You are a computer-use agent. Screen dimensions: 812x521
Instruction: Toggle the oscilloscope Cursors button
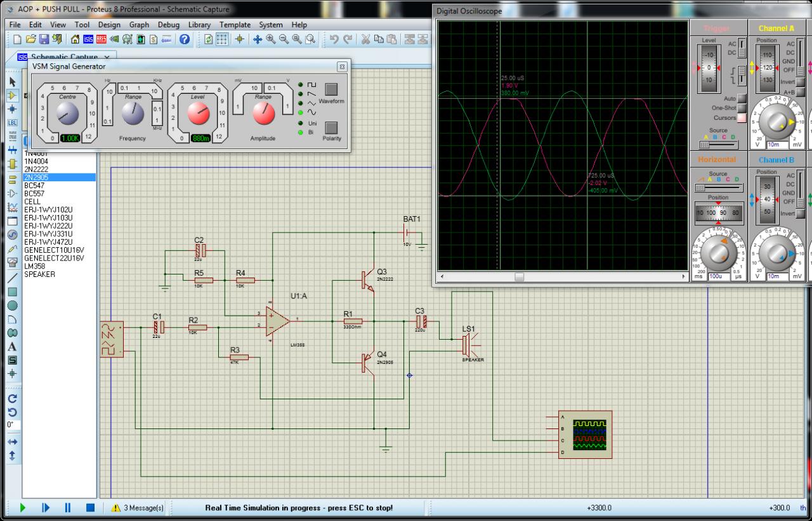(x=741, y=118)
